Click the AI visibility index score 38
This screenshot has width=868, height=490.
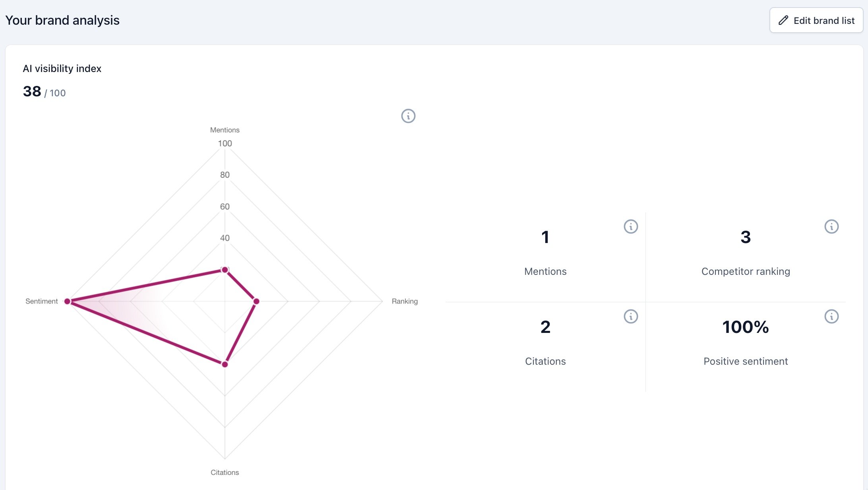tap(32, 91)
